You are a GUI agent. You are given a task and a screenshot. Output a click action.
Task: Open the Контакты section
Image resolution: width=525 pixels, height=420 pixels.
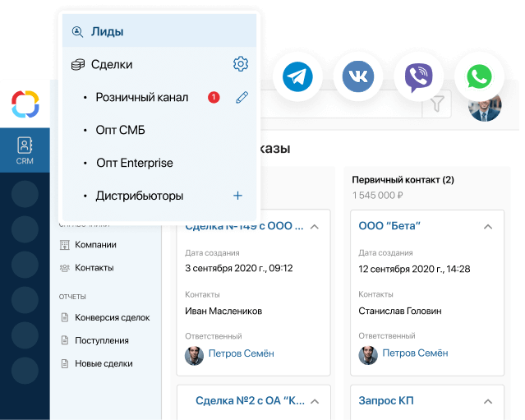pyautogui.click(x=94, y=267)
